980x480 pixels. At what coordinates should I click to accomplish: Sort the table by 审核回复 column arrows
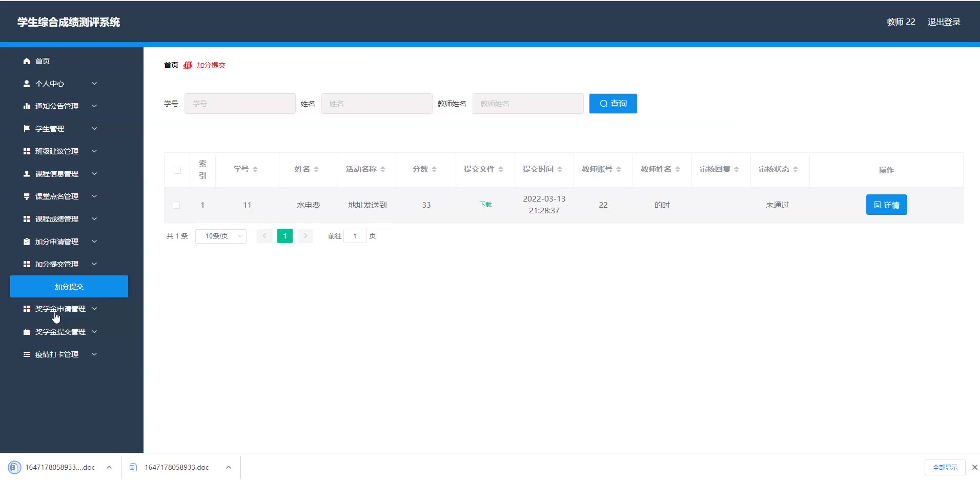pos(737,169)
